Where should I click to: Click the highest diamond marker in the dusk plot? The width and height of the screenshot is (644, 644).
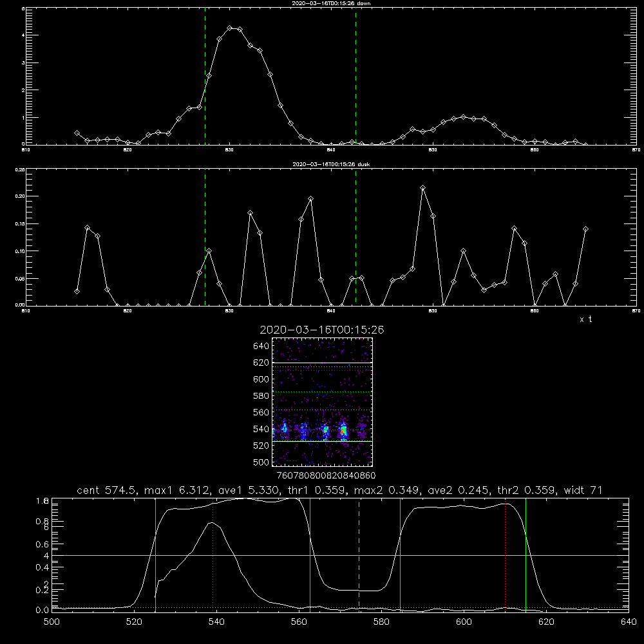point(422,187)
